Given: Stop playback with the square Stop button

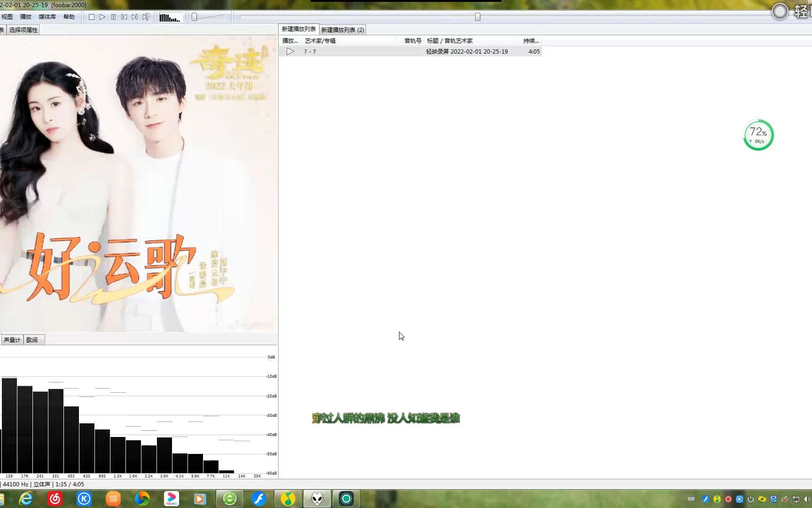Looking at the screenshot, I should pyautogui.click(x=92, y=17).
